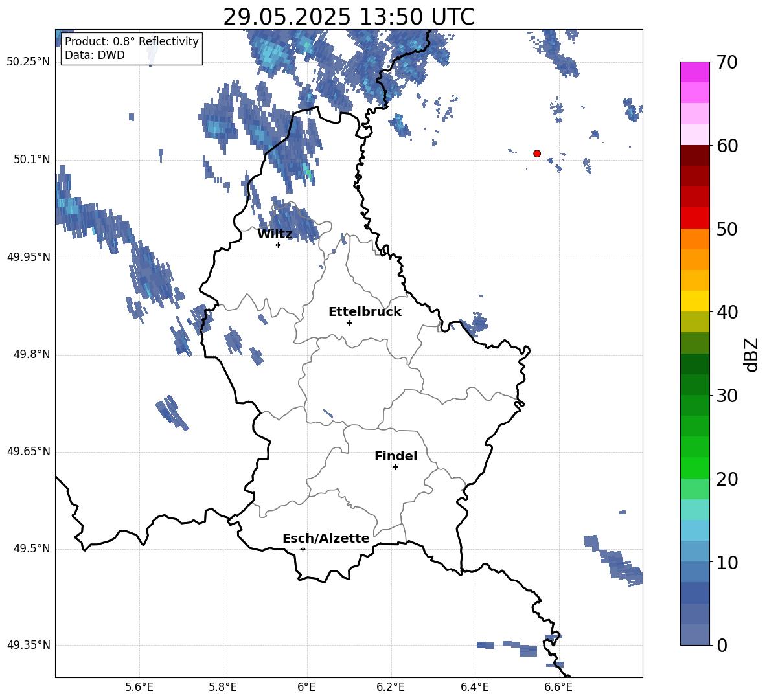Image resolution: width=767 pixels, height=700 pixels.
Task: Click the 6.6°E longitude label
Action: [x=558, y=687]
